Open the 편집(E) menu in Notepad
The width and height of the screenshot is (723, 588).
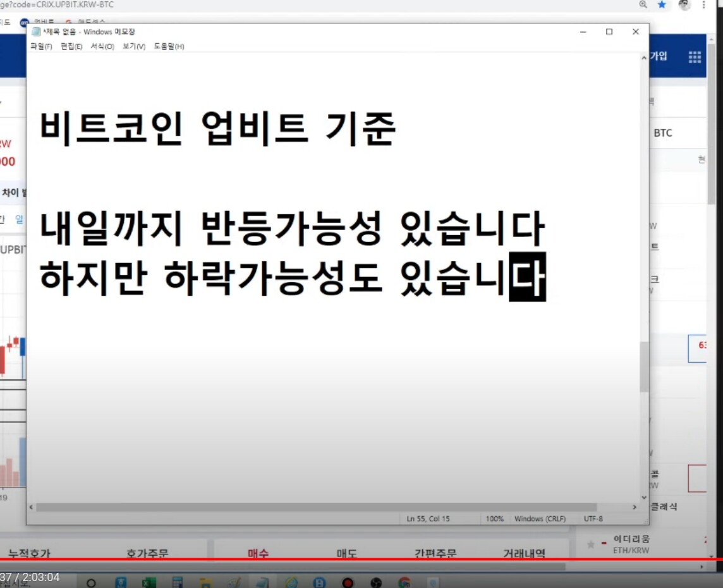(71, 46)
